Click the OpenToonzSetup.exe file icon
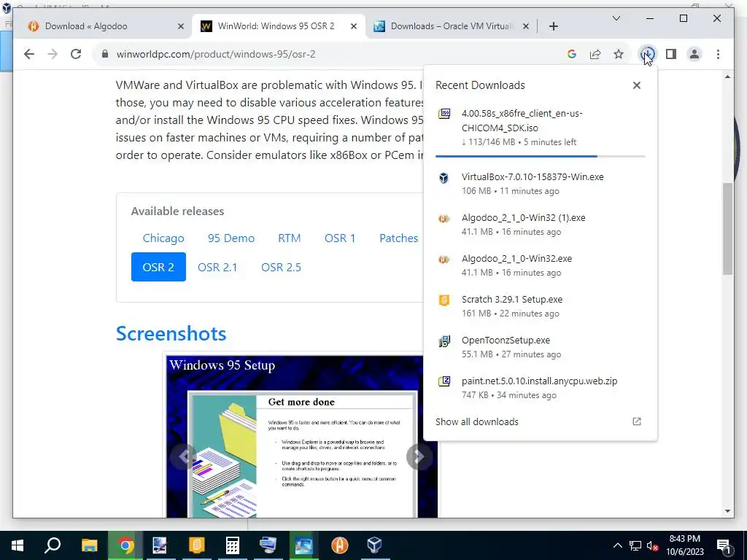Viewport: 747px width, 560px height. click(444, 341)
